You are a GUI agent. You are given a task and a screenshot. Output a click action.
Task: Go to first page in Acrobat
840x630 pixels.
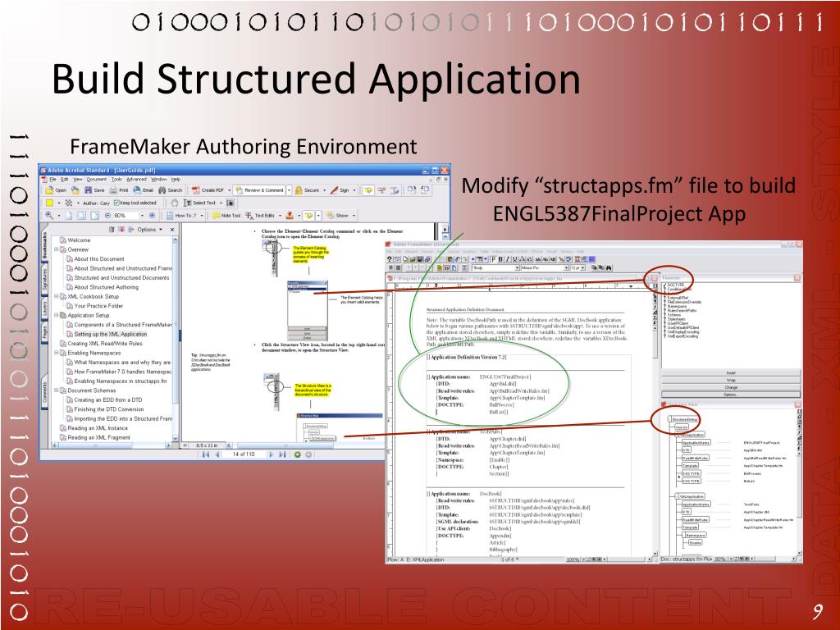click(205, 454)
